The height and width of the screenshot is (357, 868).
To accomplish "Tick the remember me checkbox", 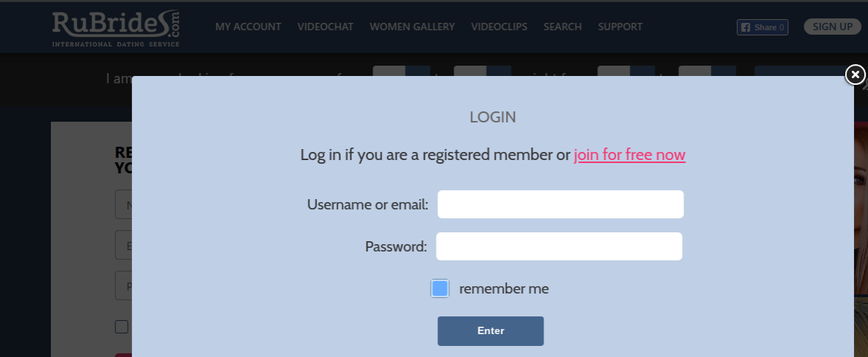I will [440, 288].
